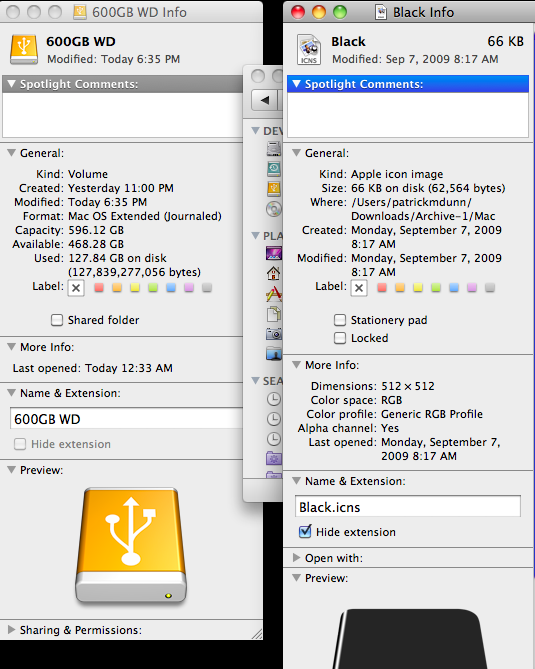
Task: Click the title bar proxy icon in 600GB WD Info
Action: (x=79, y=12)
